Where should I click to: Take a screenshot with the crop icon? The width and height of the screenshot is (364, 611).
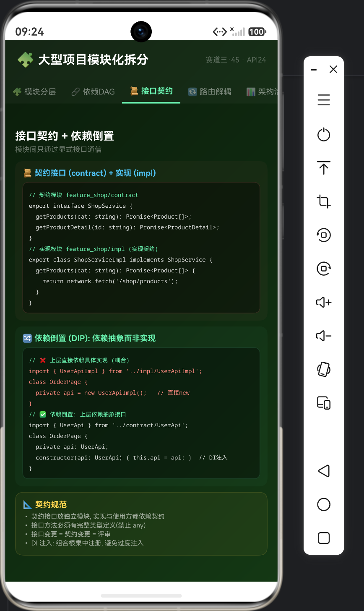coord(324,201)
